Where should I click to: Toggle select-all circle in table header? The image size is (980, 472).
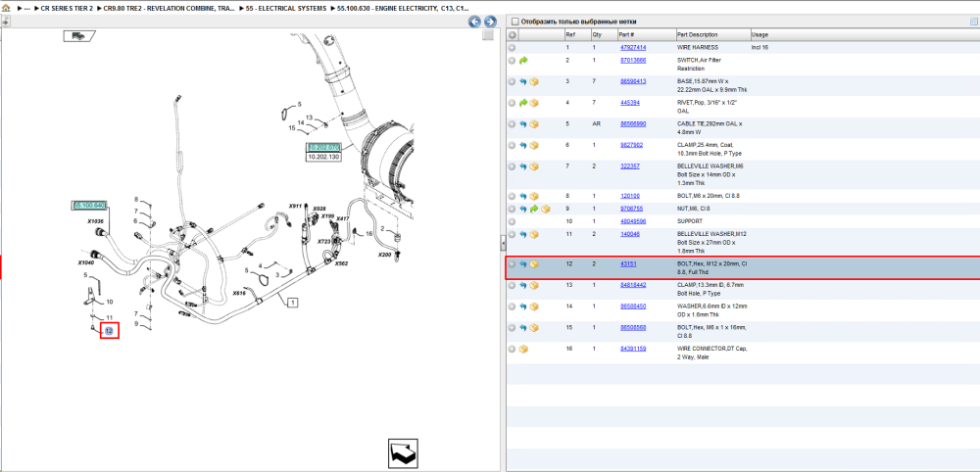point(512,35)
